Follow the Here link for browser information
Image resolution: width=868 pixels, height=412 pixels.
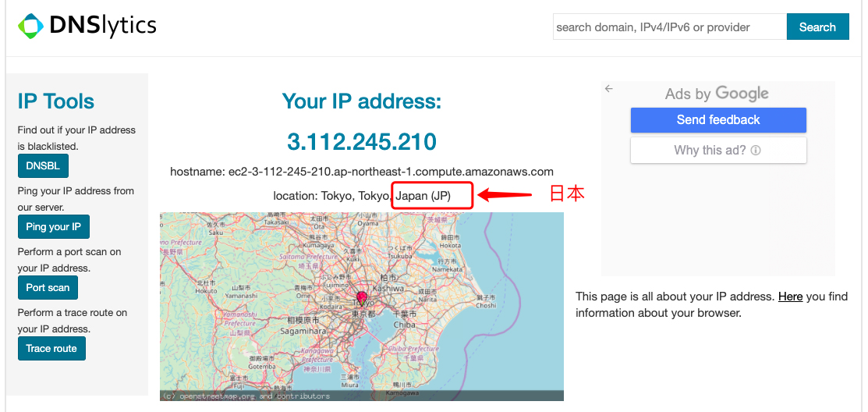click(790, 297)
